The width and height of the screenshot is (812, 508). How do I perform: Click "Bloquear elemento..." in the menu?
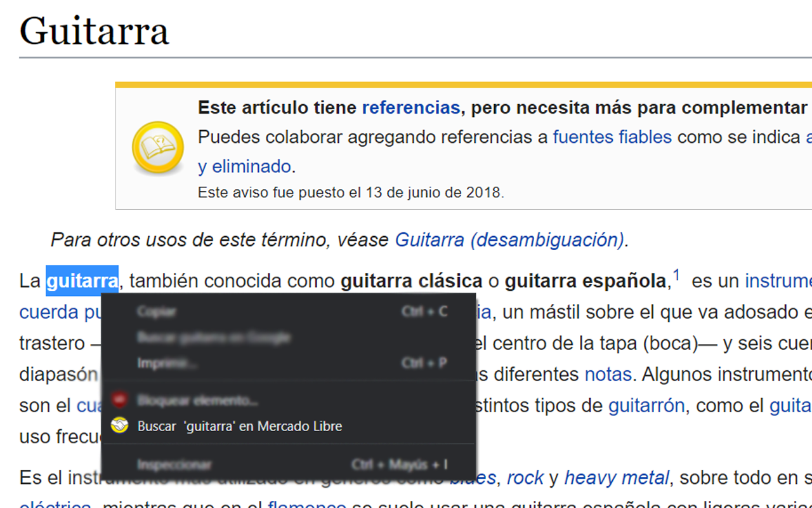coord(197,400)
